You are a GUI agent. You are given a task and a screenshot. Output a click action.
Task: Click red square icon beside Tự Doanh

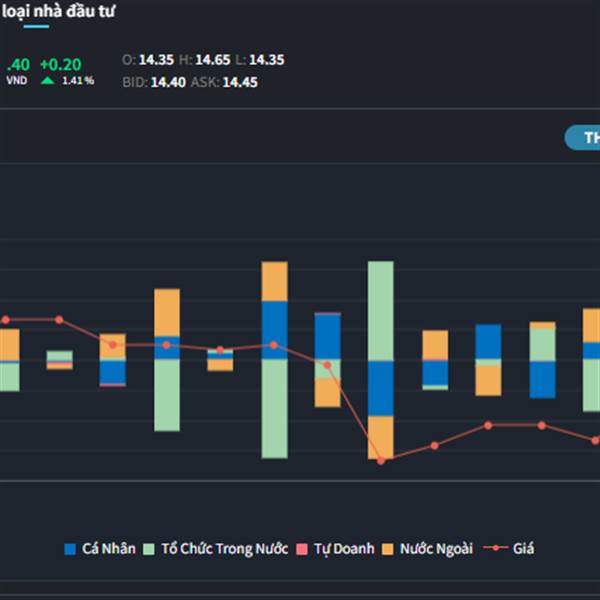pyautogui.click(x=303, y=549)
